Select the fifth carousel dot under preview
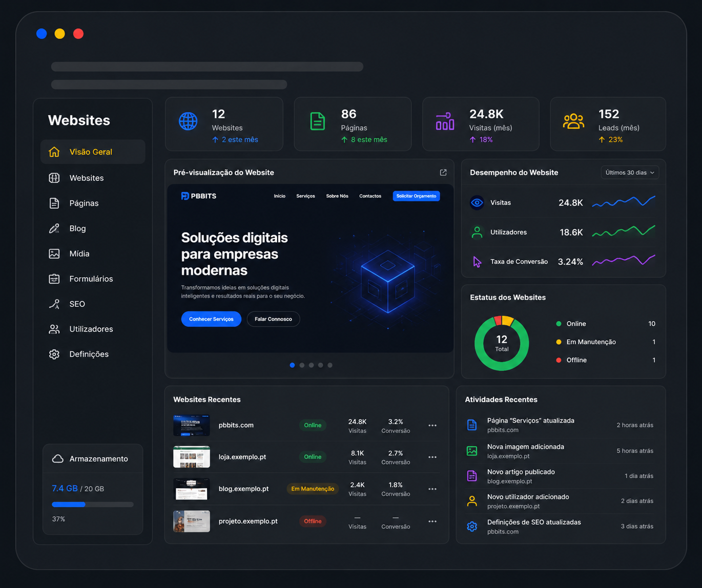This screenshot has height=588, width=702. click(x=330, y=365)
